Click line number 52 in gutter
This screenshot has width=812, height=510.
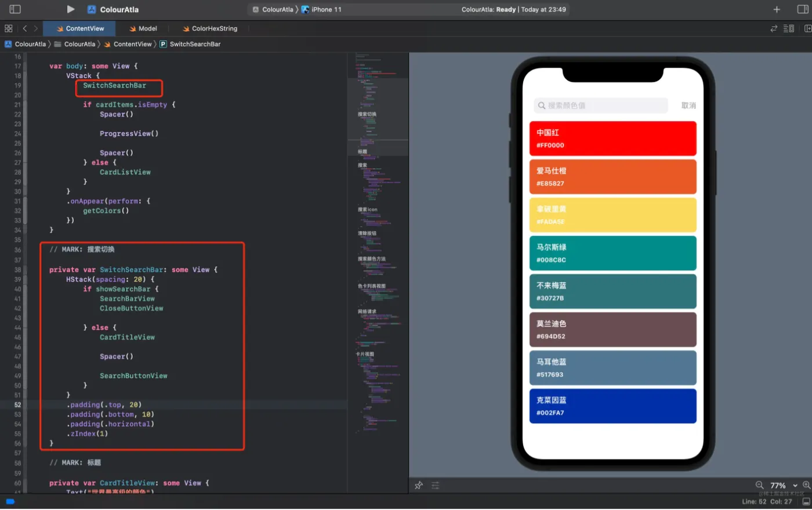17,405
